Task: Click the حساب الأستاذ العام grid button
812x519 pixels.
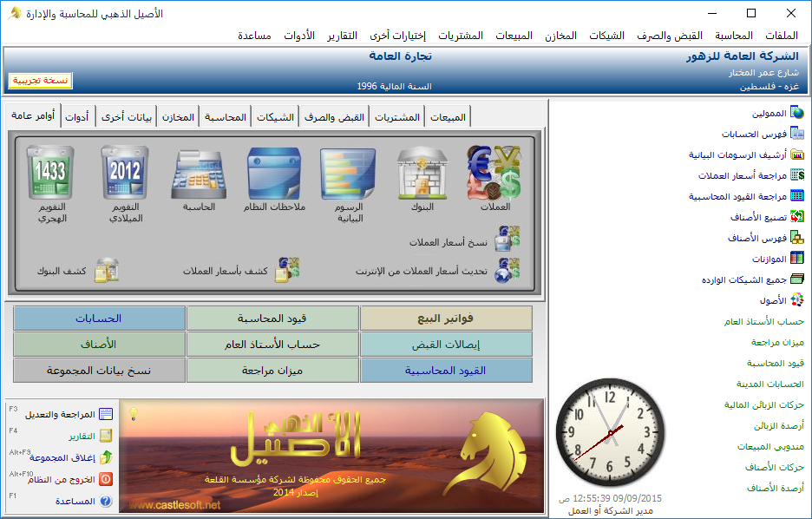Action: (272, 344)
